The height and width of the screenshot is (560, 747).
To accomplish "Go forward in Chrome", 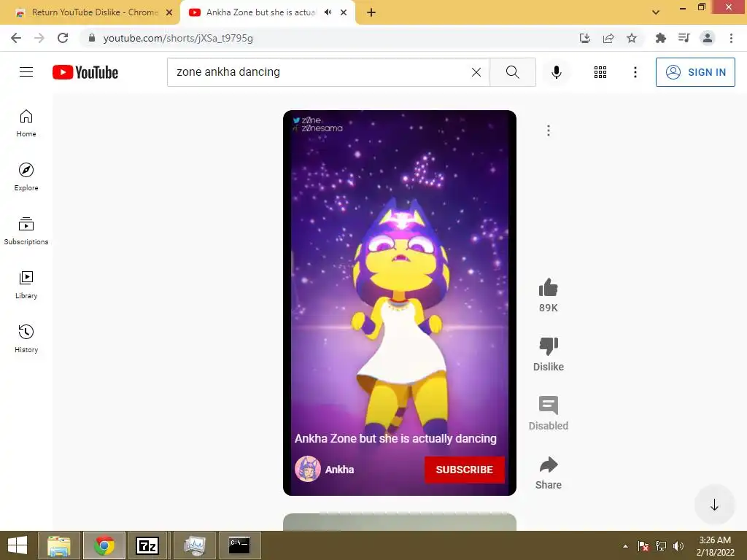I will (39, 38).
